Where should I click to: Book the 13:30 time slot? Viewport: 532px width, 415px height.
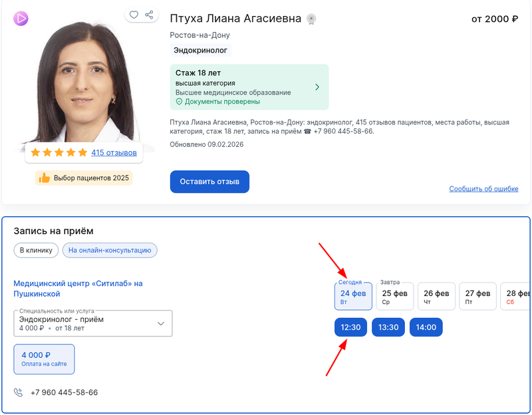pos(388,327)
